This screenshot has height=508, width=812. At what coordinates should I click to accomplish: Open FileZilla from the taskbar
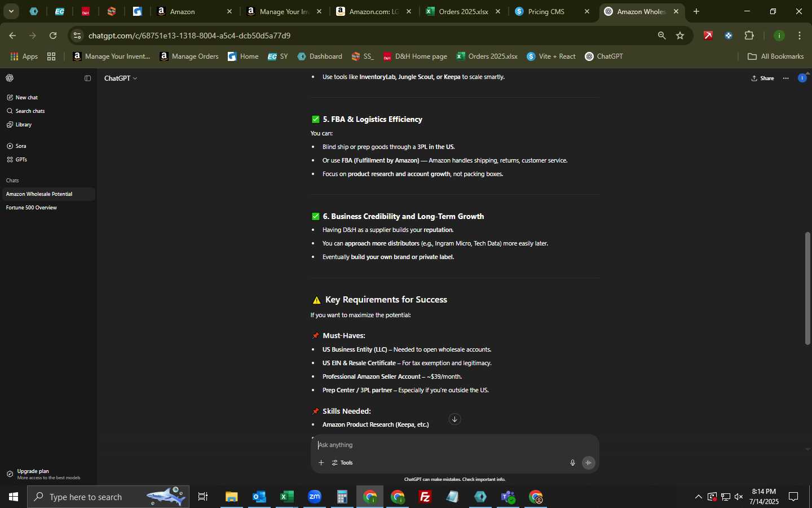pyautogui.click(x=425, y=497)
